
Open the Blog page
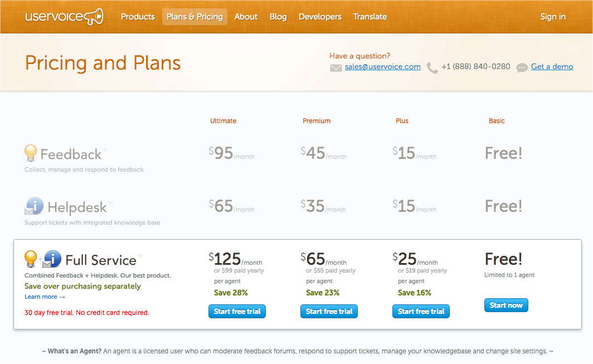(278, 17)
